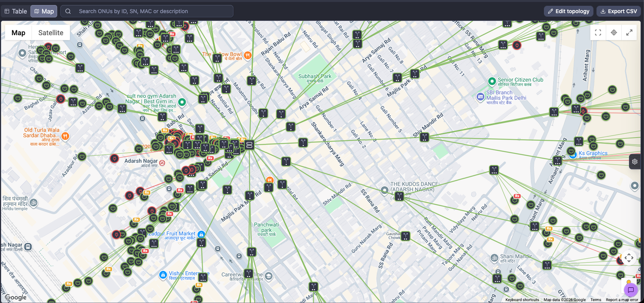
Task: Switch map type to Satellite
Action: pos(51,33)
